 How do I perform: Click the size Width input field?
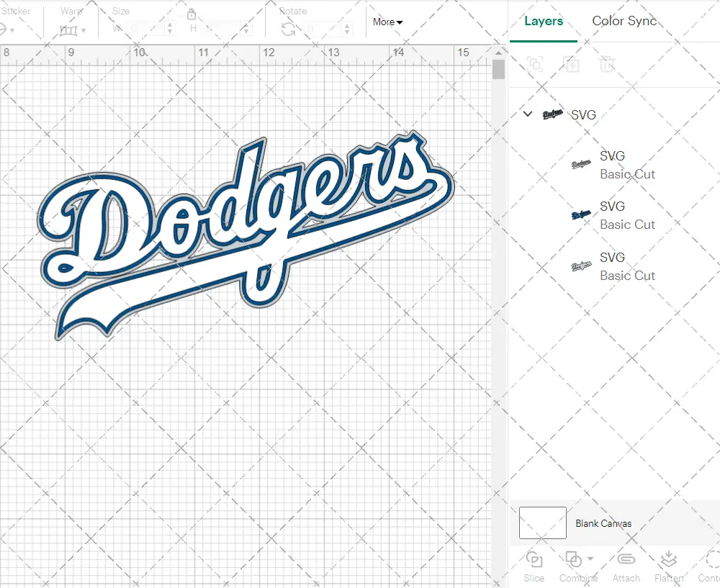(x=146, y=29)
